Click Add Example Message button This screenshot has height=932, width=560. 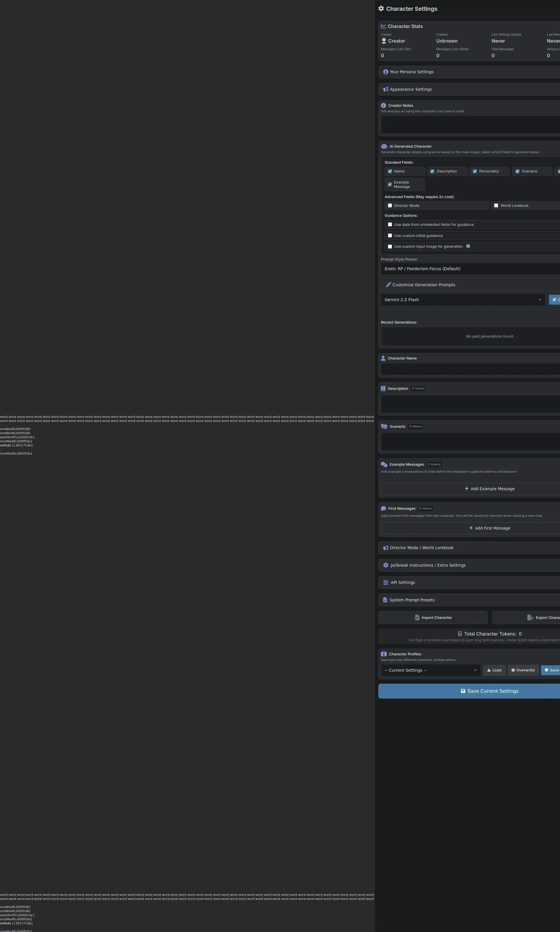point(470,489)
